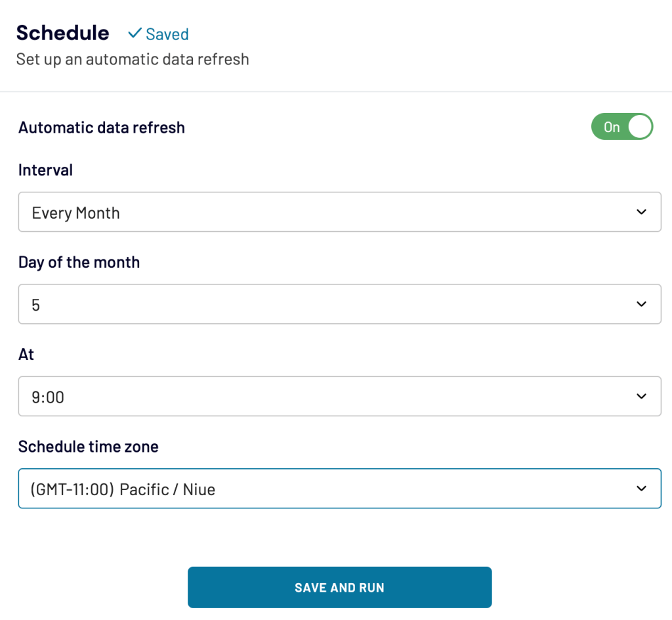Click the "Automatic data refresh" label
This screenshot has width=672, height=620.
point(102,127)
